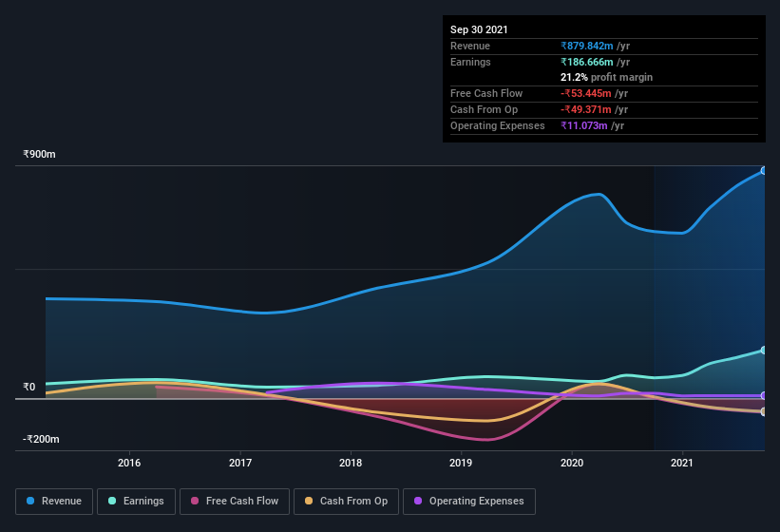The height and width of the screenshot is (532, 780).
Task: Click the teal Earnings legend dot
Action: (x=112, y=501)
